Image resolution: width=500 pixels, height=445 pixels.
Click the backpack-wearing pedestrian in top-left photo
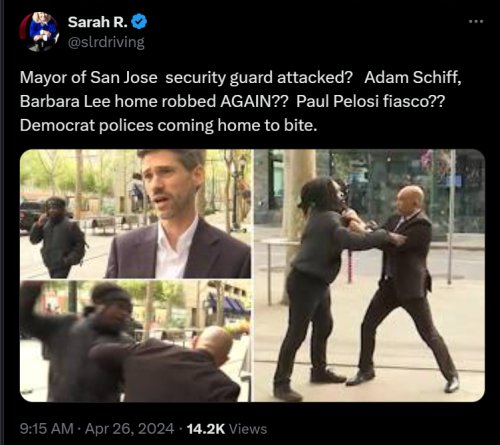58,237
